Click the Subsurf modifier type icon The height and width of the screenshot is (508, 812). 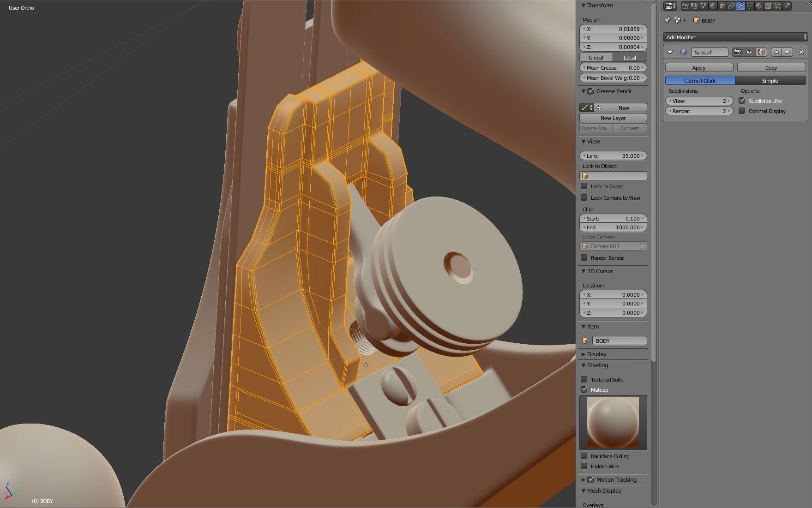(684, 52)
